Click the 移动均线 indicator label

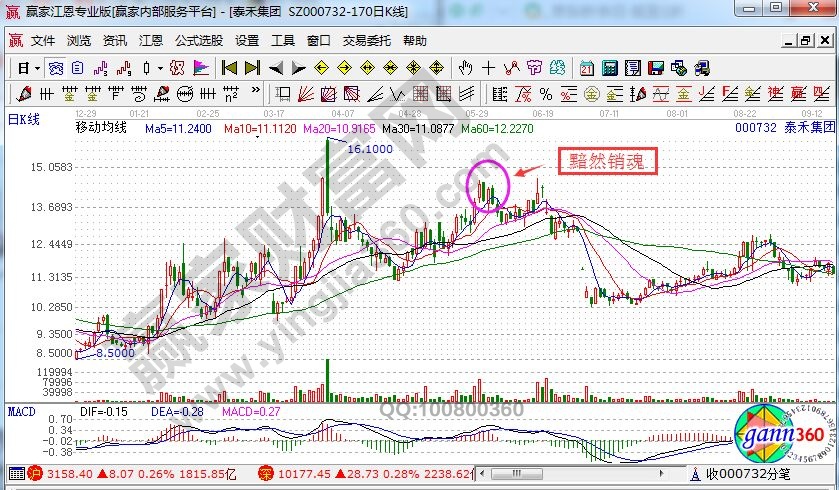coord(103,129)
